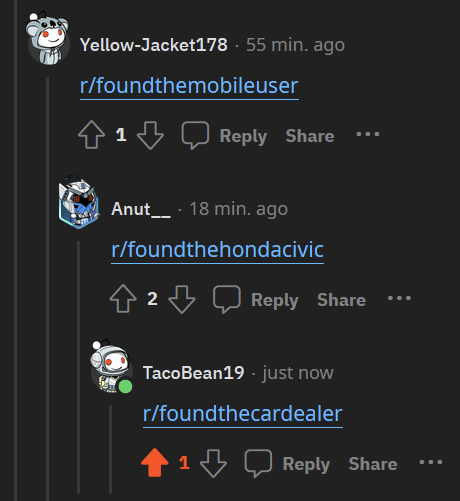Open the r/foundthehondacivic link
Image resolution: width=460 pixels, height=501 pixels.
[217, 250]
